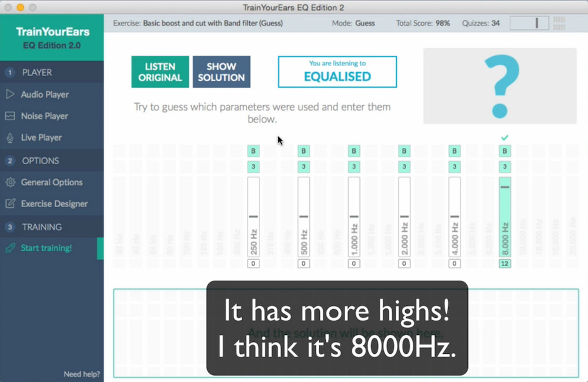This screenshot has width=588, height=382.
Task: Click the Start training rocket icon
Action: (x=11, y=248)
